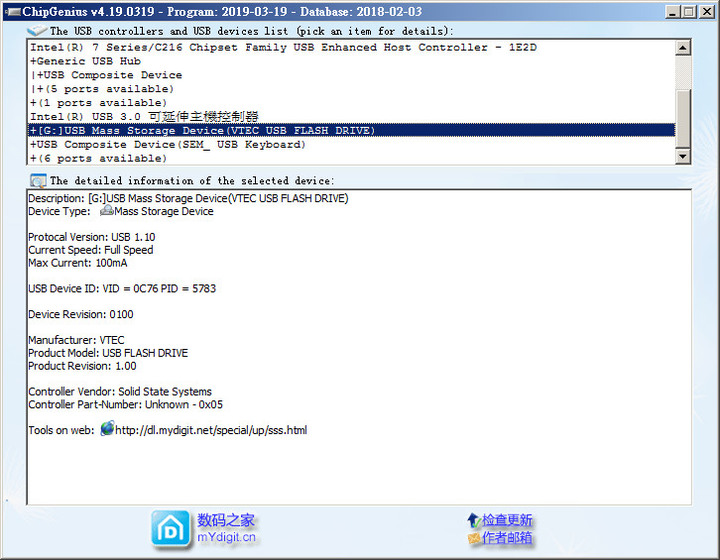This screenshot has width=720, height=560.
Task: Click the device list scrollbar thumb
Action: click(x=683, y=118)
